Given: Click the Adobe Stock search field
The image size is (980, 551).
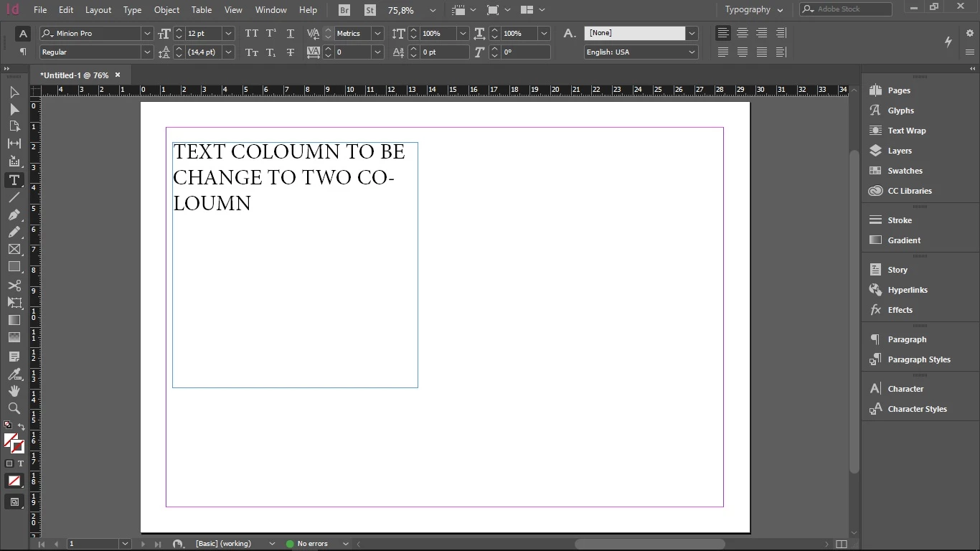Looking at the screenshot, I should coord(846,9).
